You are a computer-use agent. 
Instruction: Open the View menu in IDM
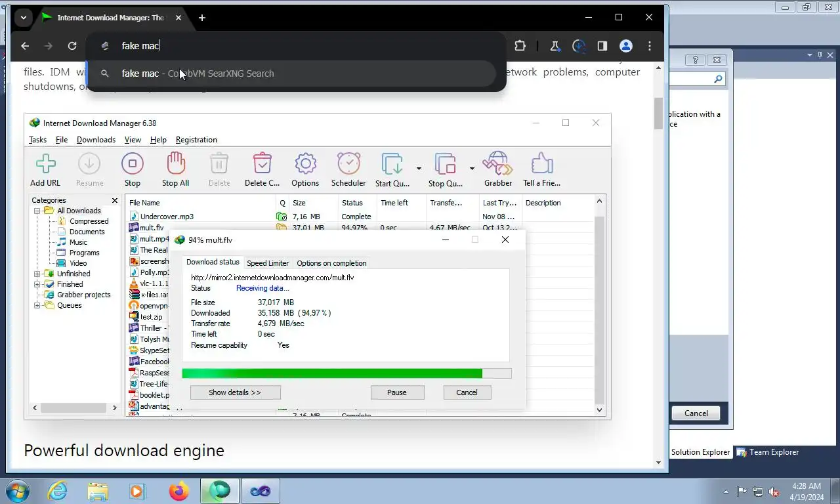click(x=133, y=140)
